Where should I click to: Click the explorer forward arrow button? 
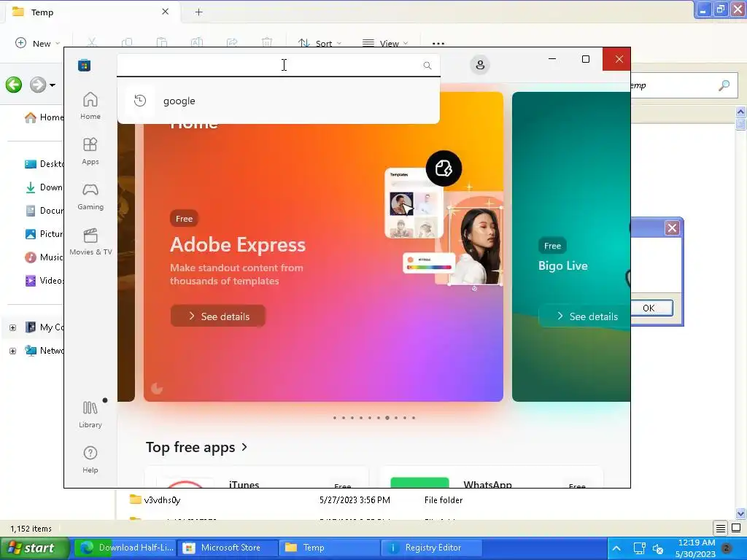point(38,85)
